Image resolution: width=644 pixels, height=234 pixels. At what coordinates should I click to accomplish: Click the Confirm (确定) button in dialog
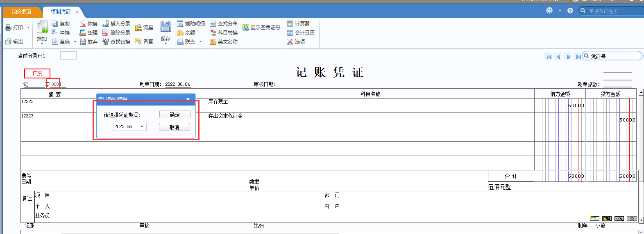175,115
